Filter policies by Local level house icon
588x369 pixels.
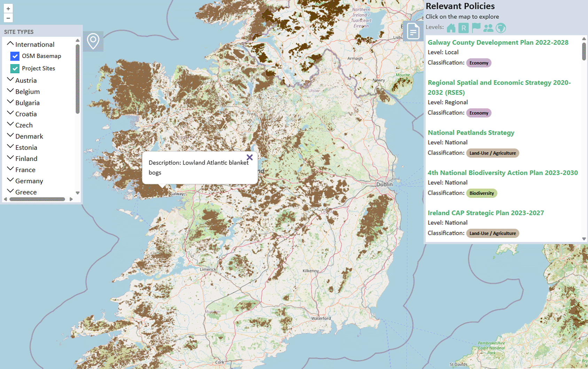tap(451, 28)
